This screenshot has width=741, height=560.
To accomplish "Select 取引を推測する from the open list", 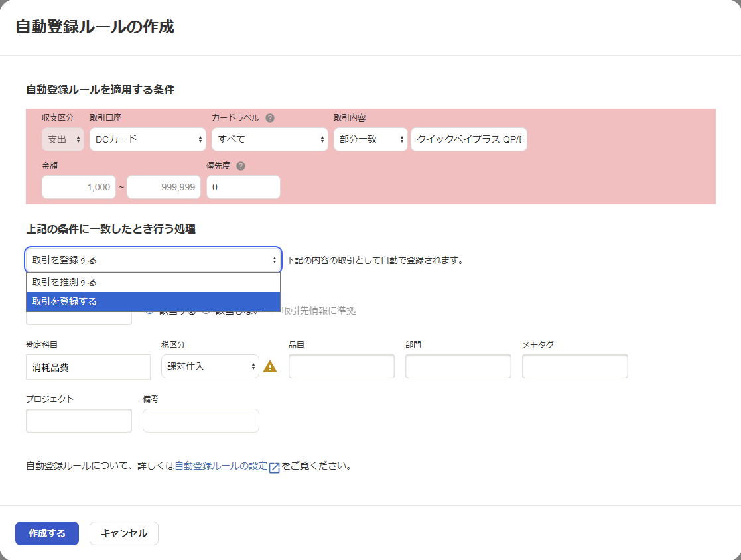I will coord(153,282).
